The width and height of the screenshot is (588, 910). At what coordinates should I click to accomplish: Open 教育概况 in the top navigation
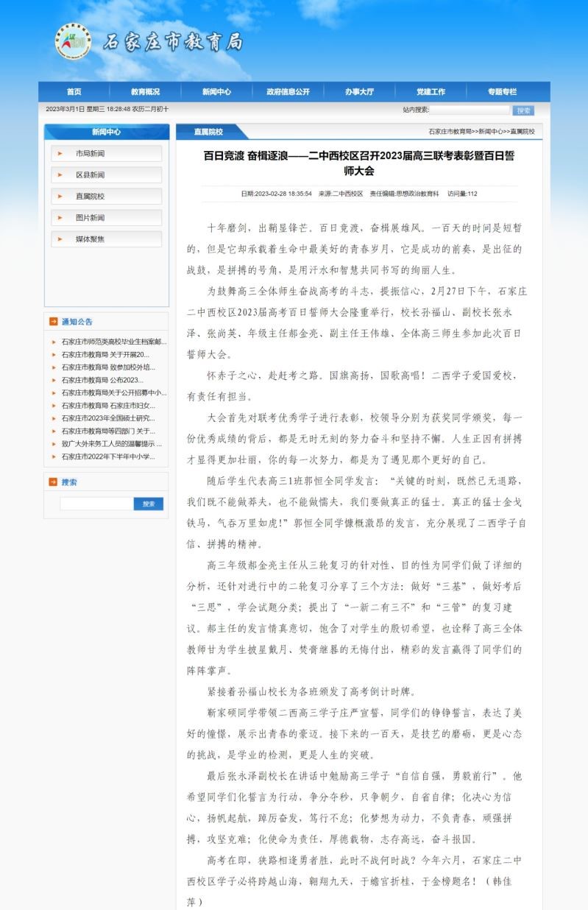[145, 92]
